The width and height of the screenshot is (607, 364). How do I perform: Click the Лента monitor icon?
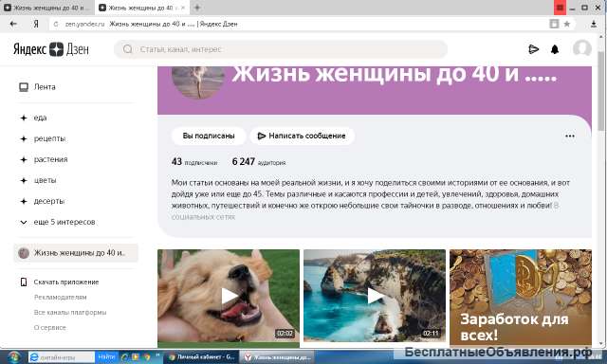[24, 87]
